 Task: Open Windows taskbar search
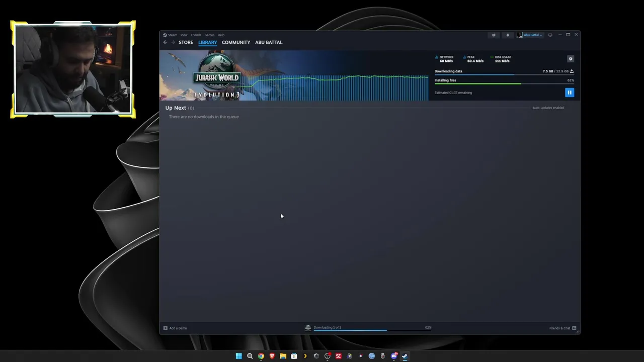tap(250, 356)
